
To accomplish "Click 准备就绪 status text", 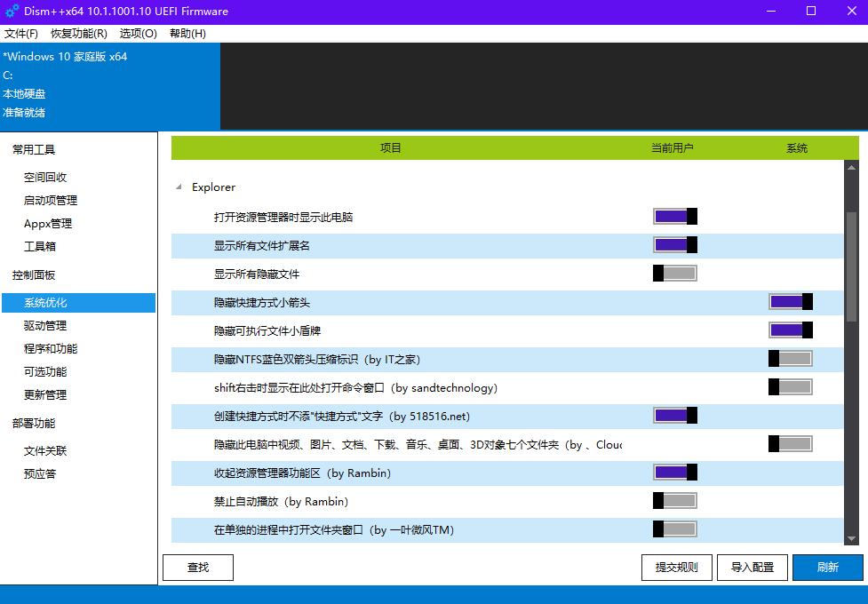I will tap(24, 113).
